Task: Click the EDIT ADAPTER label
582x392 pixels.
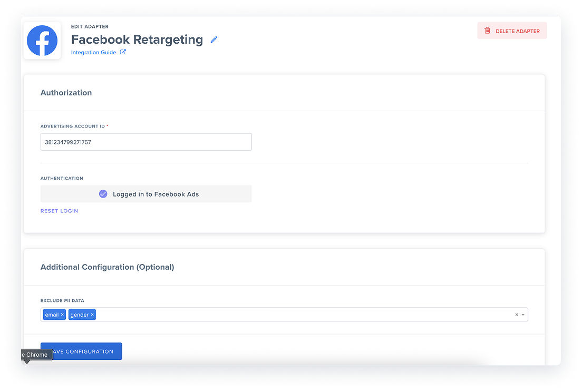Action: pyautogui.click(x=90, y=27)
